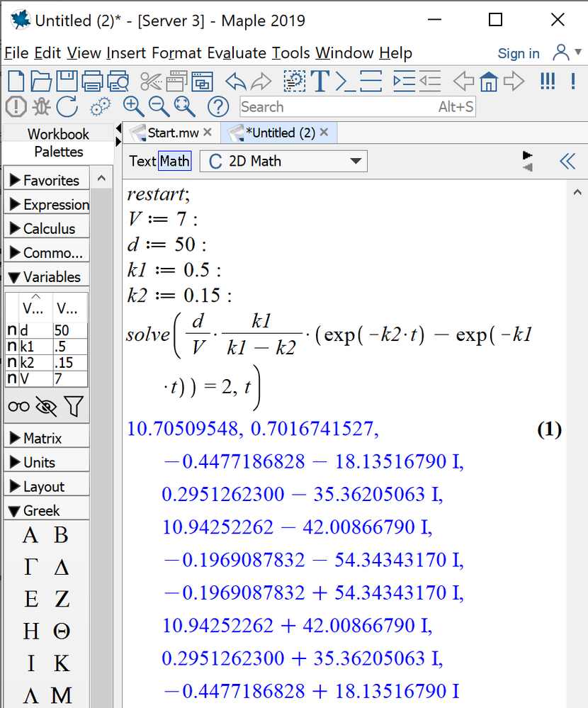Toggle hidden variables with the crossed eye icon
Viewport: 588px width, 708px height.
[x=46, y=407]
